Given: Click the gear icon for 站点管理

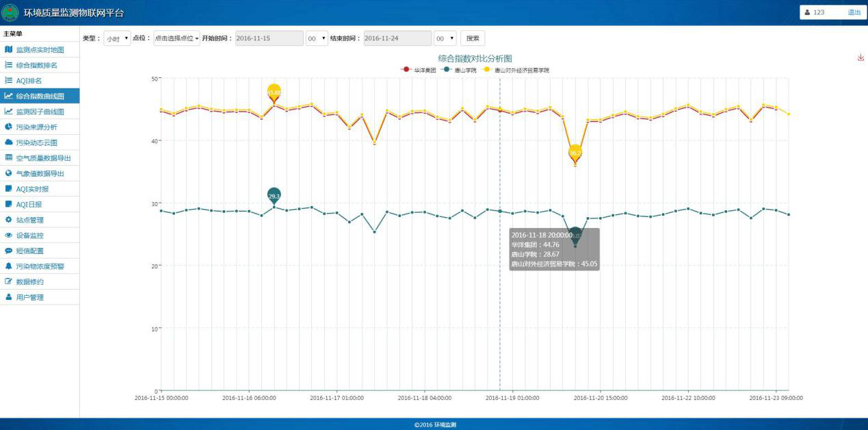Looking at the screenshot, I should click(8, 220).
